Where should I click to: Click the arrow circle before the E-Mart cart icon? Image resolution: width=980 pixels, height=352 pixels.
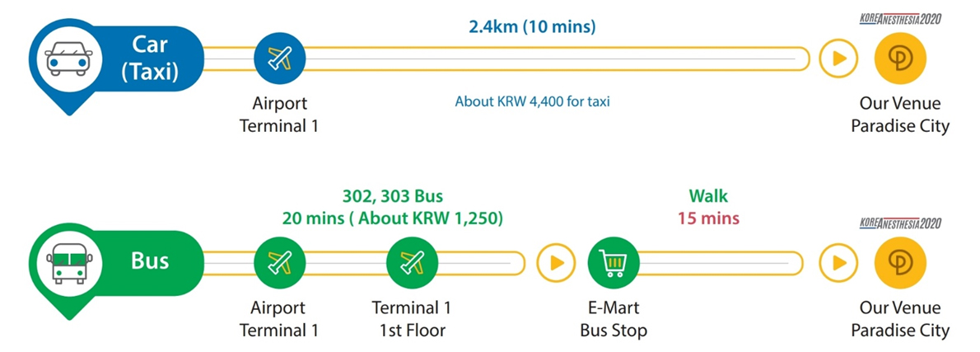[x=556, y=262]
